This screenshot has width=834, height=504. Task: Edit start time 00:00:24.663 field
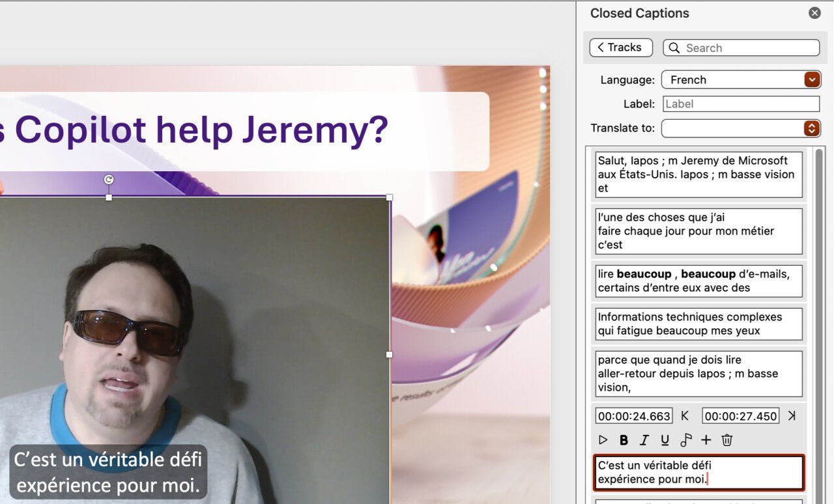tap(634, 416)
